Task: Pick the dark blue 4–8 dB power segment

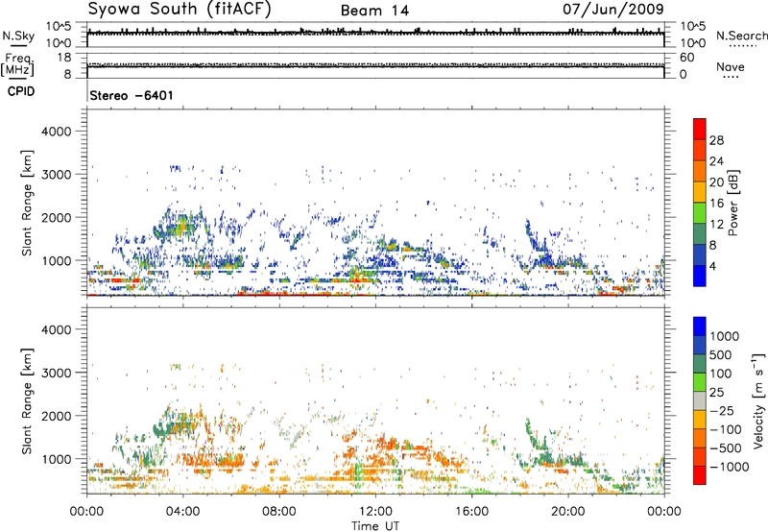Action: [x=700, y=254]
